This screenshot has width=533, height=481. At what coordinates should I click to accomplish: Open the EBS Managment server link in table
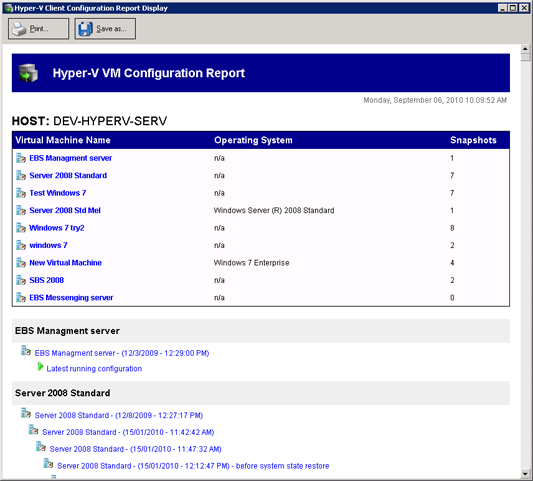tap(70, 158)
